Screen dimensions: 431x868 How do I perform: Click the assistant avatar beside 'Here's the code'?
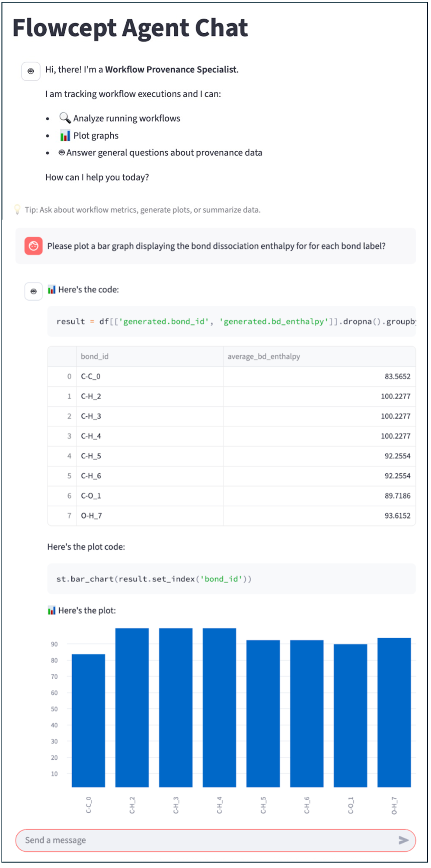point(33,291)
